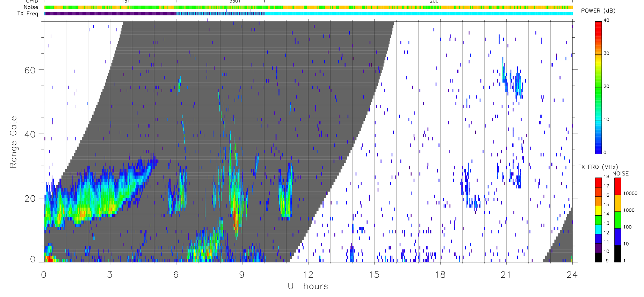Click TX FRQ legend label '13'
Screen dimensions: 644x297
(x=606, y=223)
